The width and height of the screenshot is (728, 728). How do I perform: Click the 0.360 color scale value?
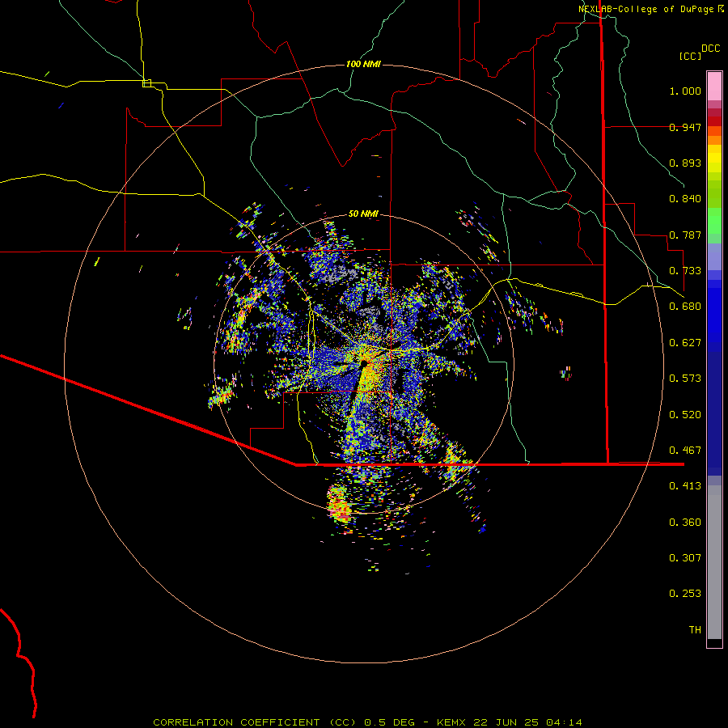tap(685, 523)
